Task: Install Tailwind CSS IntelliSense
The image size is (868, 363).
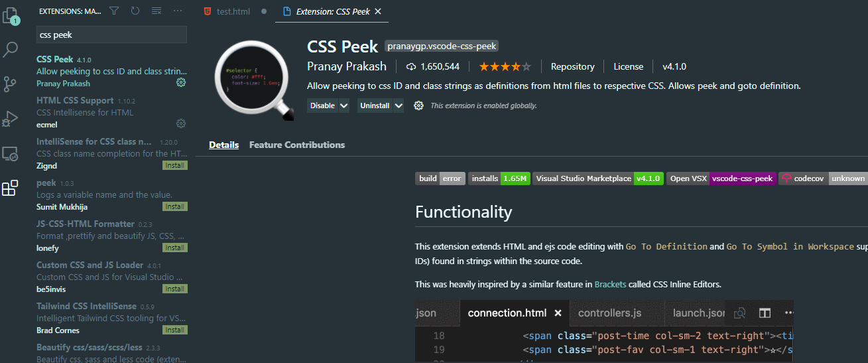Action: click(175, 330)
